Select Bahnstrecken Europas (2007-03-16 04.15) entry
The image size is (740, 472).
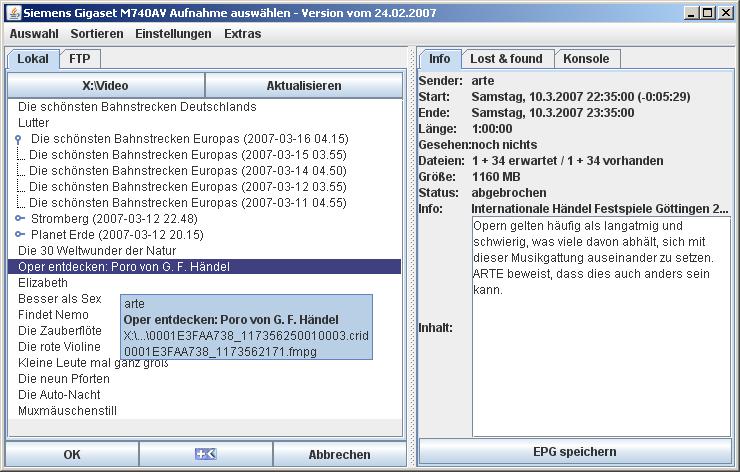[x=189, y=139]
